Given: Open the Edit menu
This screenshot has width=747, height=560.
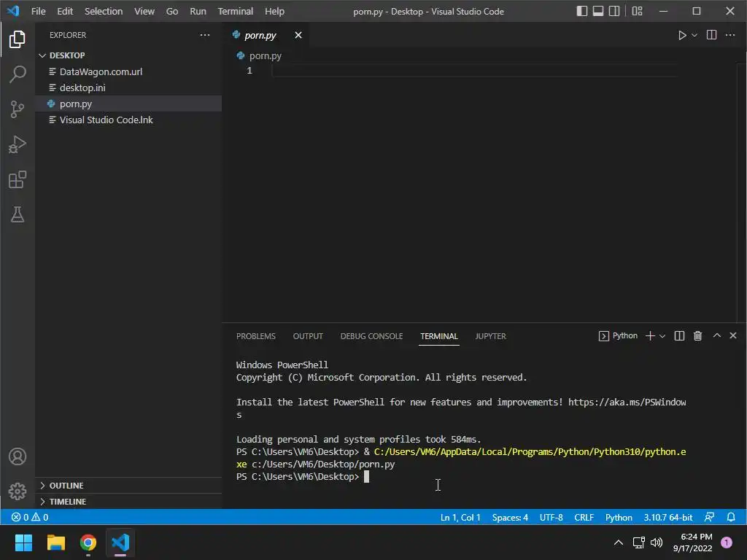Looking at the screenshot, I should [65, 11].
